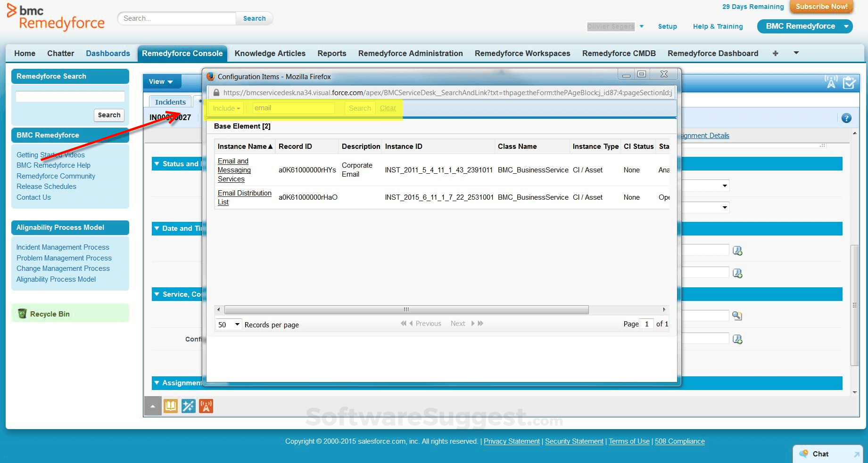The height and width of the screenshot is (463, 868).
Task: Click the Configuration Item lookup icon
Action: [x=737, y=339]
